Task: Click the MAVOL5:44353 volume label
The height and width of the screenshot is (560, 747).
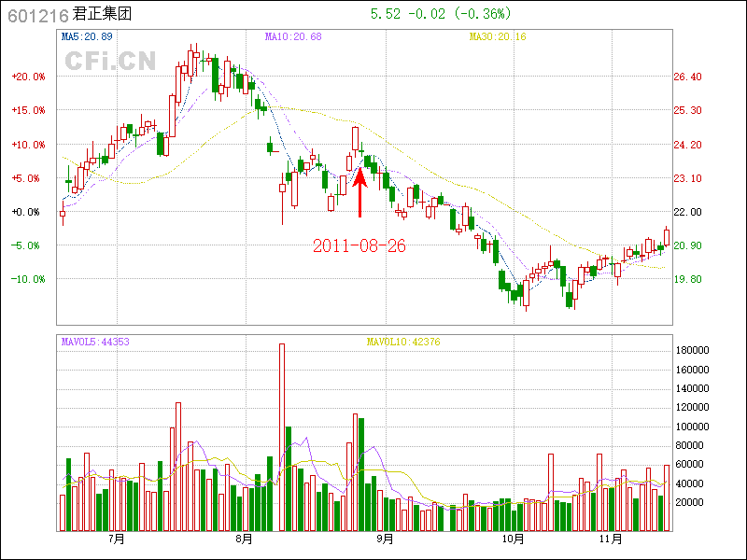Action: [95, 342]
